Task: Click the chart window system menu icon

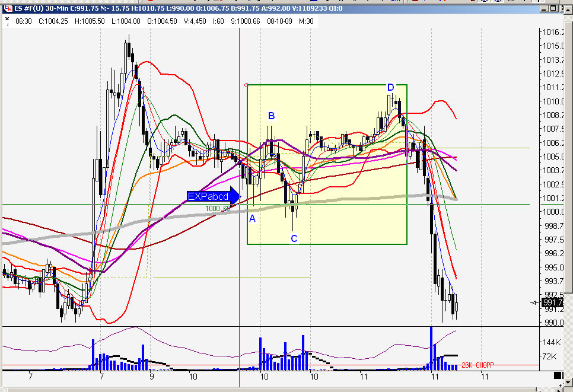Action: pyautogui.click(x=8, y=8)
